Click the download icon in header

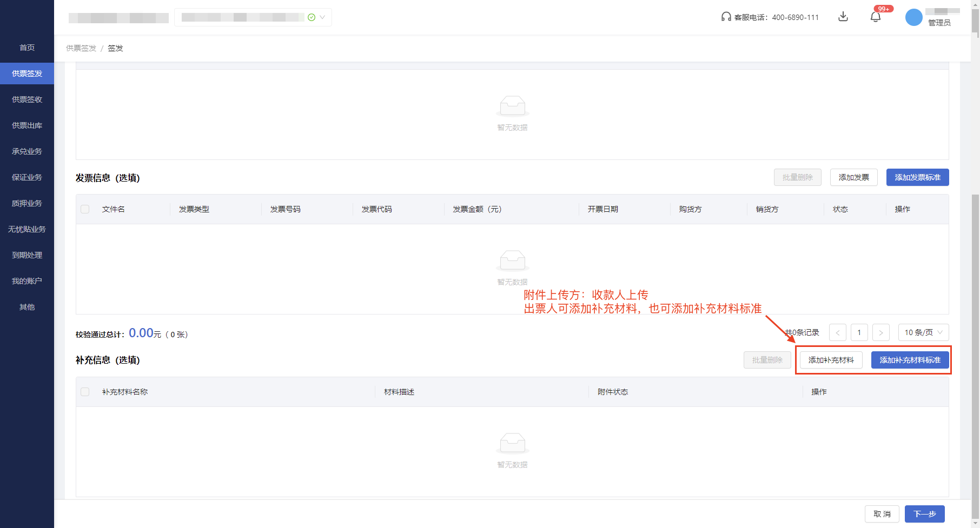(x=843, y=17)
